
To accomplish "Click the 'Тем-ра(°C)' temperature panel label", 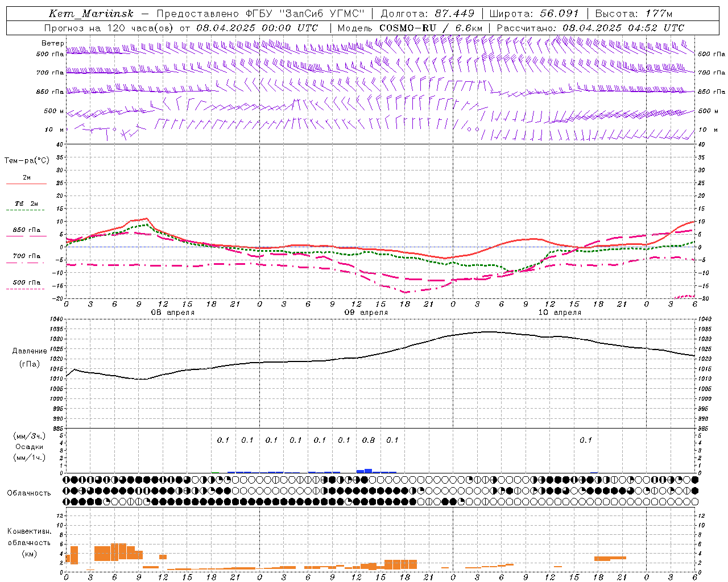I will (27, 161).
